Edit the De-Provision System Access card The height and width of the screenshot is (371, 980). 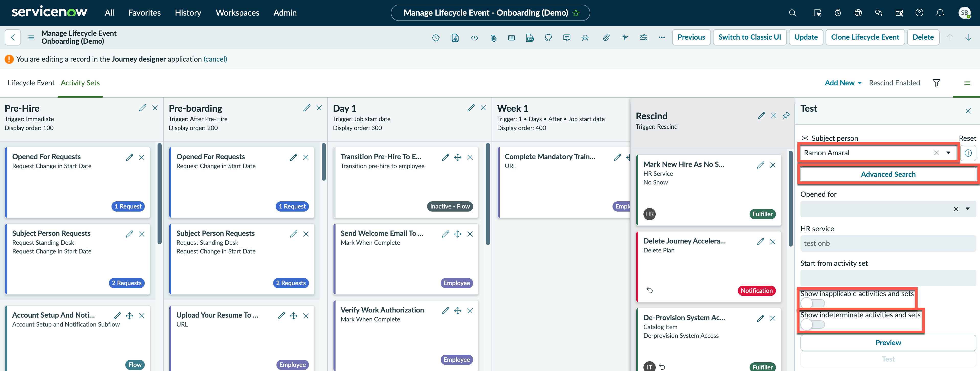tap(761, 319)
